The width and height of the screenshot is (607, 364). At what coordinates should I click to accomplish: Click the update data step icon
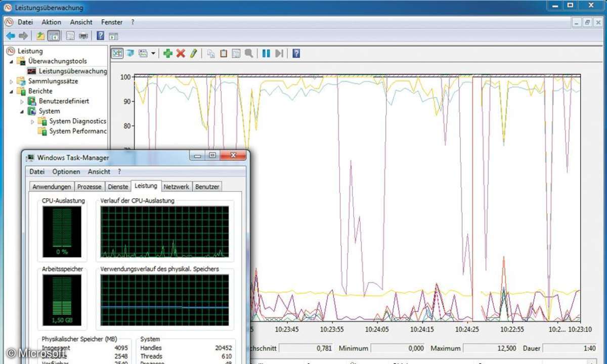click(279, 53)
